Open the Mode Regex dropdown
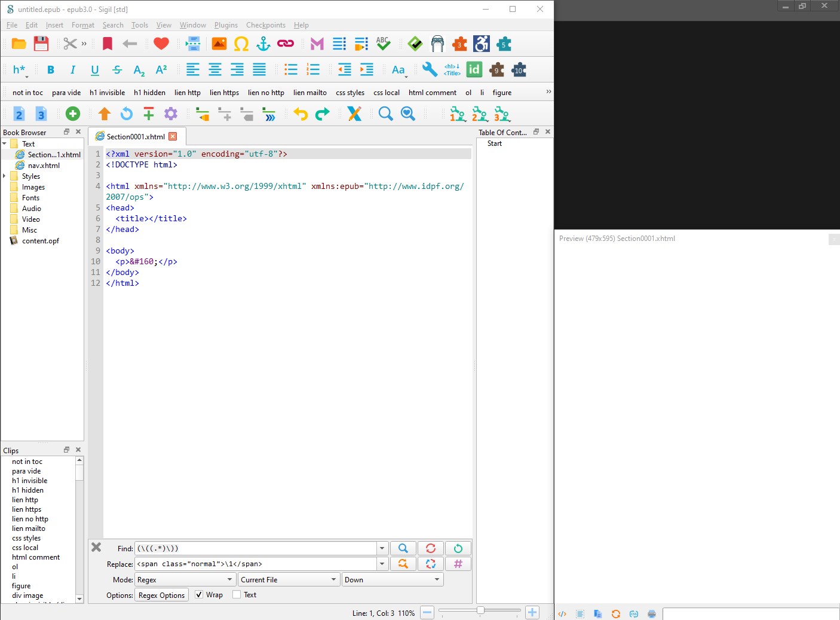The width and height of the screenshot is (840, 620). (x=185, y=580)
